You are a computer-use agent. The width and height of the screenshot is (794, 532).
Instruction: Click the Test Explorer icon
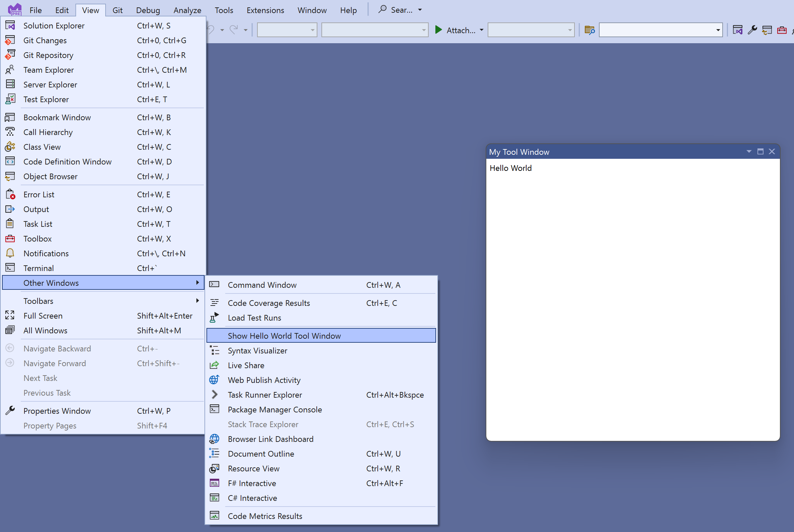tap(11, 99)
